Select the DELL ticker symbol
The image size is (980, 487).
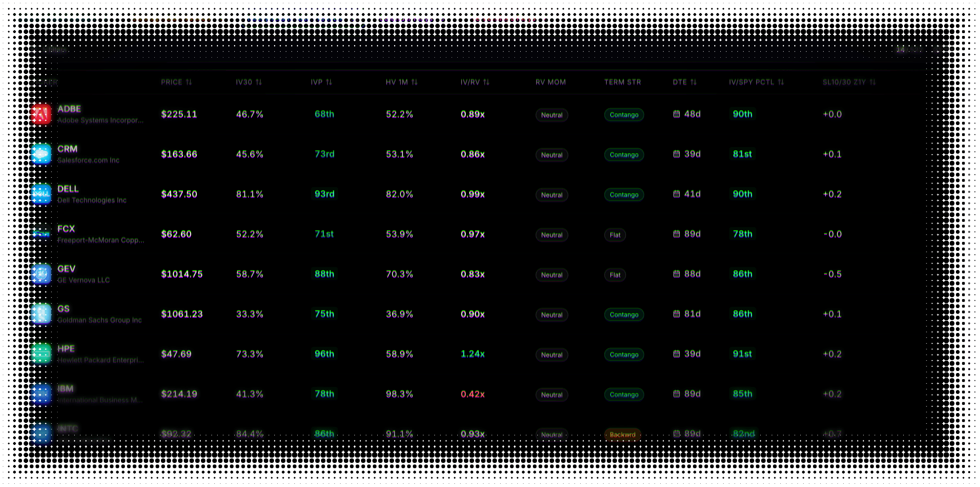click(x=68, y=189)
